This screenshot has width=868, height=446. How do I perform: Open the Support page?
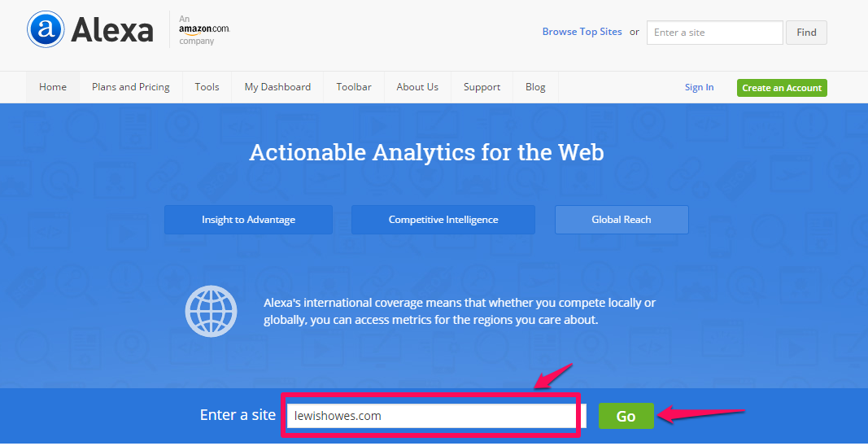click(482, 87)
